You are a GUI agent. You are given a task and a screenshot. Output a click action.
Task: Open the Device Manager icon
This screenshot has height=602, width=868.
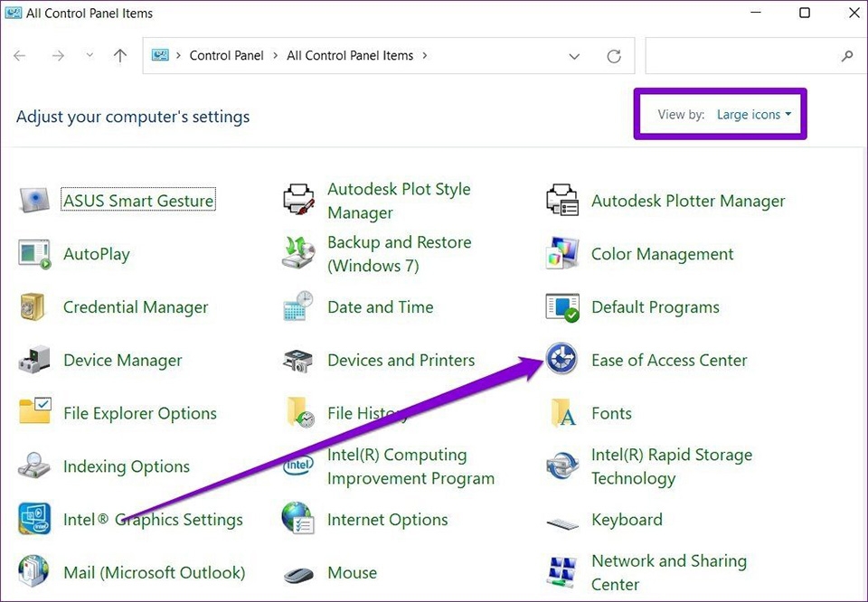[x=122, y=360]
